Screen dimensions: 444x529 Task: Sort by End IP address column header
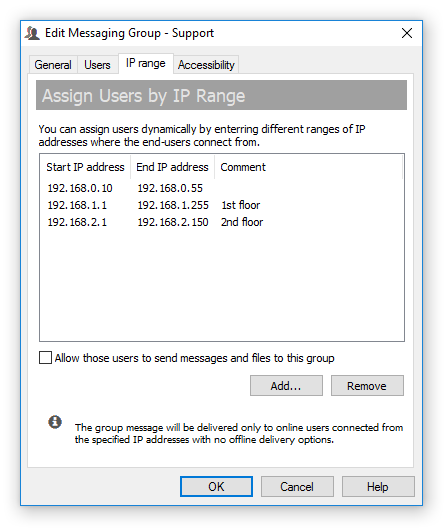click(172, 167)
